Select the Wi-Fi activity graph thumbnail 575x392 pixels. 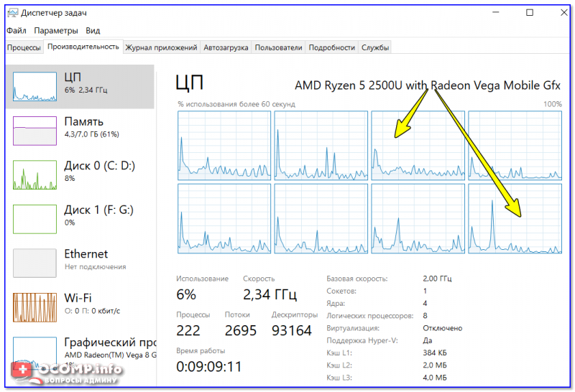click(34, 307)
